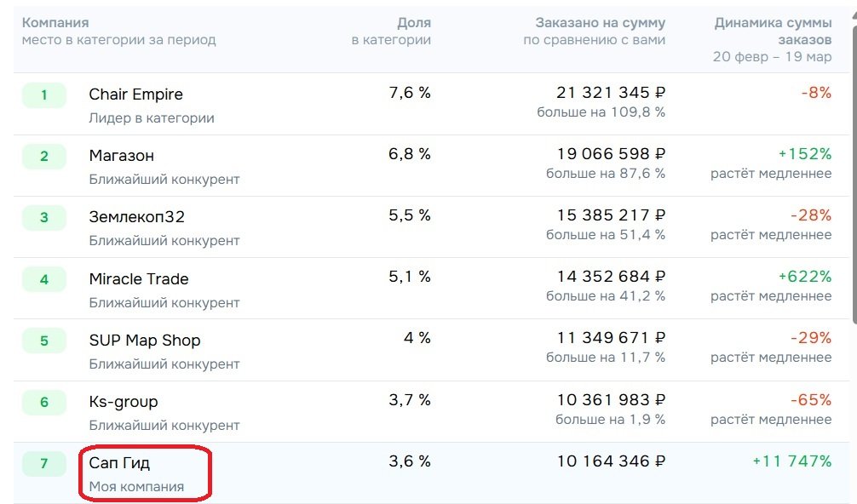Select the Сап Гид company row
This screenshot has height=504, width=857.
[120, 463]
